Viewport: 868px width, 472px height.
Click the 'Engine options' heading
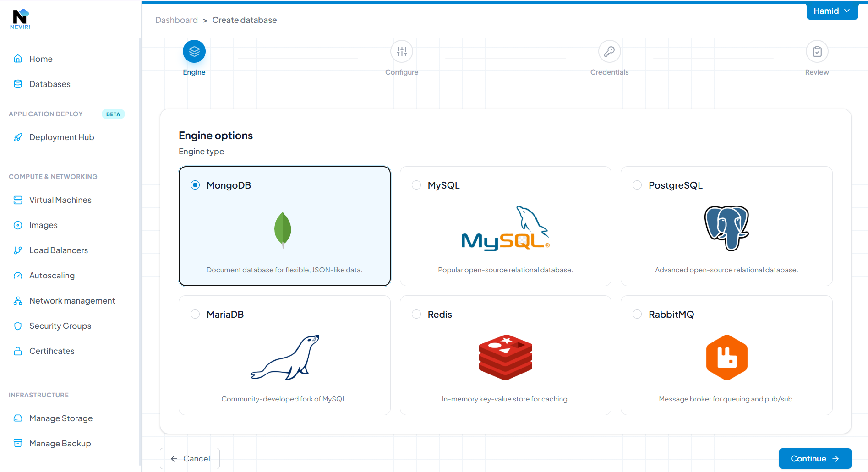click(216, 136)
